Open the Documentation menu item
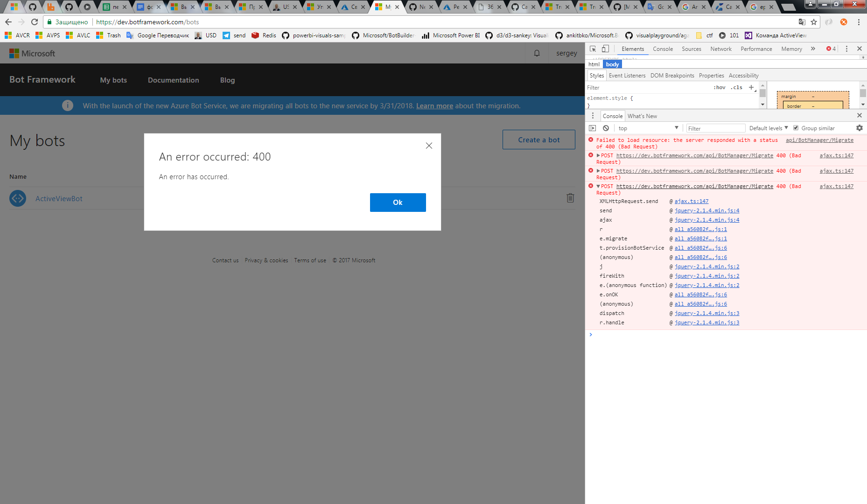The height and width of the screenshot is (504, 867). click(173, 80)
